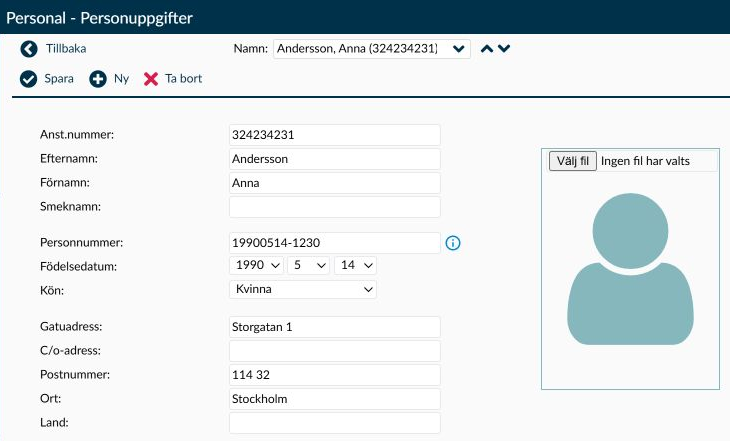Click the 'Personal - Personuppgifter' page title

[x=99, y=18]
